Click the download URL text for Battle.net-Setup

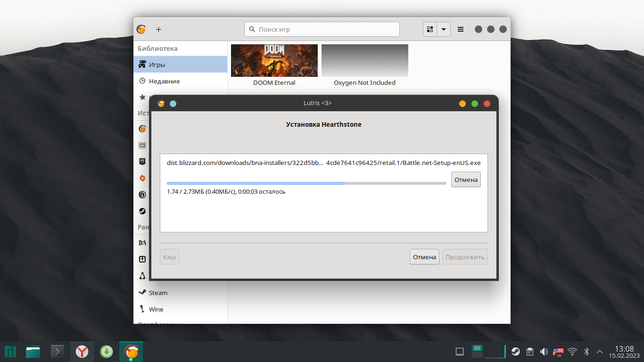coord(324,163)
